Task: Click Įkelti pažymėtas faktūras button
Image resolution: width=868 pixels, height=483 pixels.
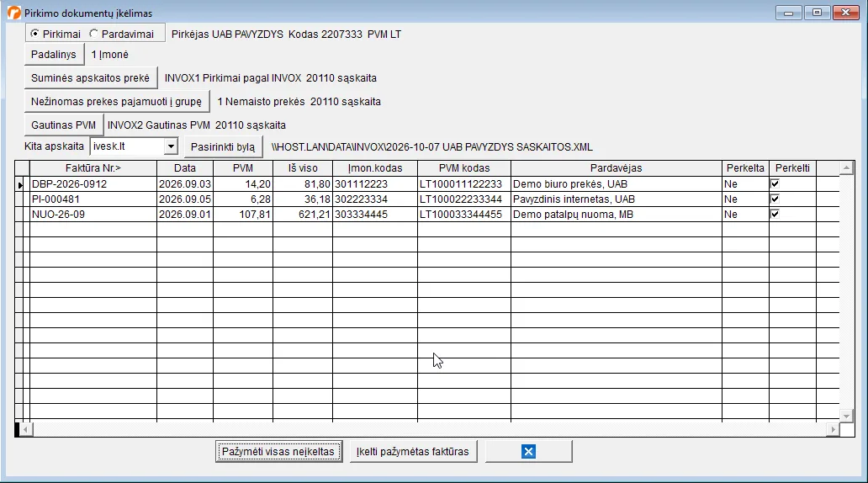Action: [x=413, y=451]
